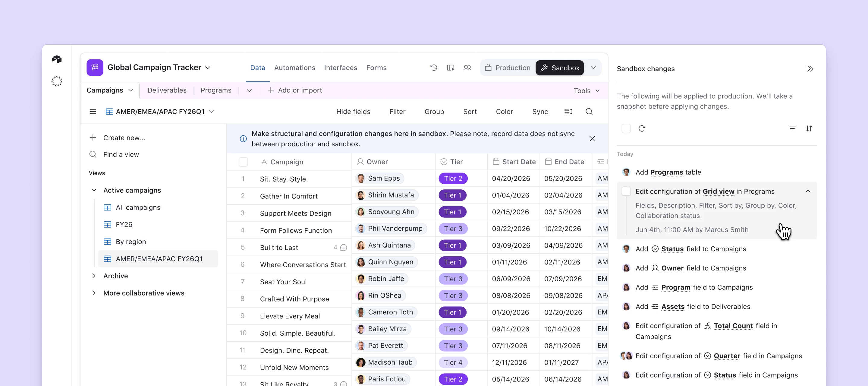Collapse the Sandbox changes panel
The height and width of the screenshot is (386, 868).
click(x=811, y=69)
